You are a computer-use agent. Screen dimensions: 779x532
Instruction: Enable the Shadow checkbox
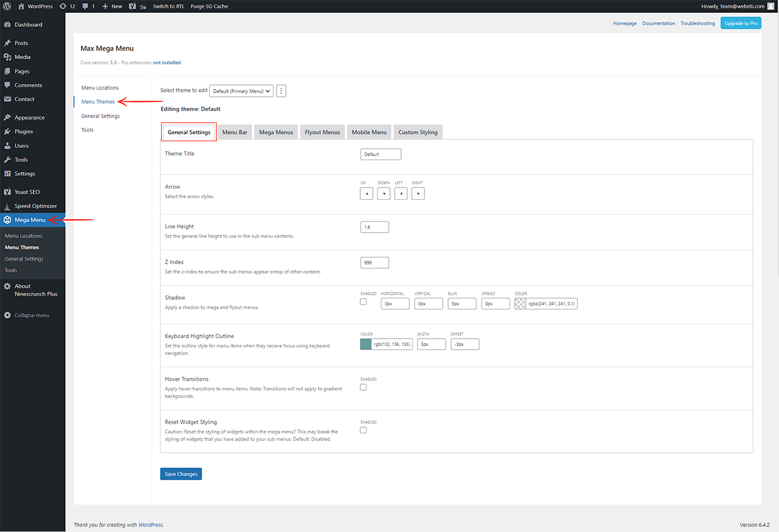coord(363,302)
